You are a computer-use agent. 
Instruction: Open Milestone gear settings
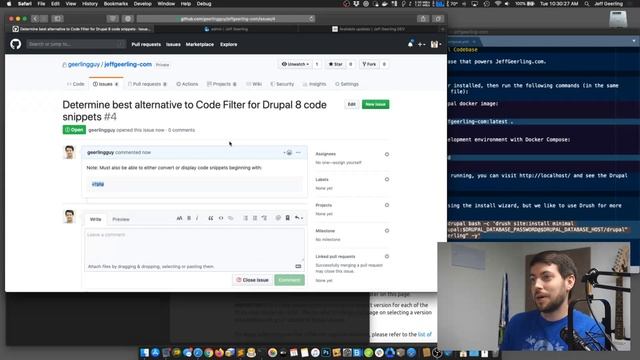click(x=387, y=231)
